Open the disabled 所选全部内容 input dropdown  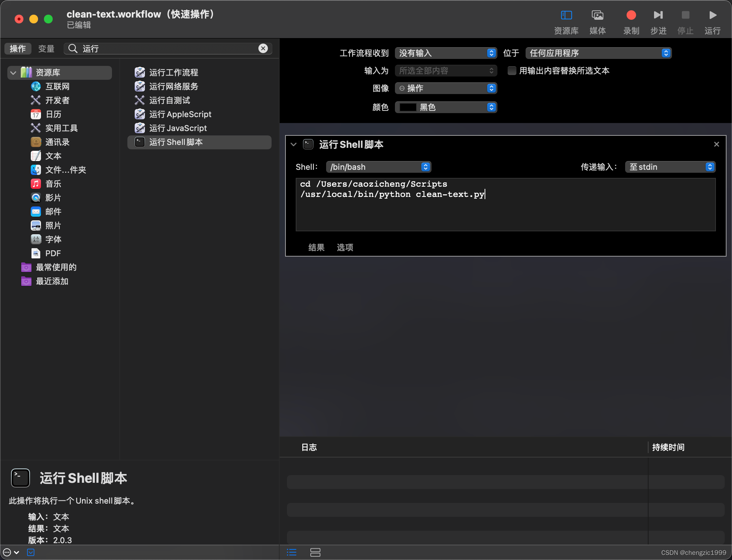coord(446,71)
